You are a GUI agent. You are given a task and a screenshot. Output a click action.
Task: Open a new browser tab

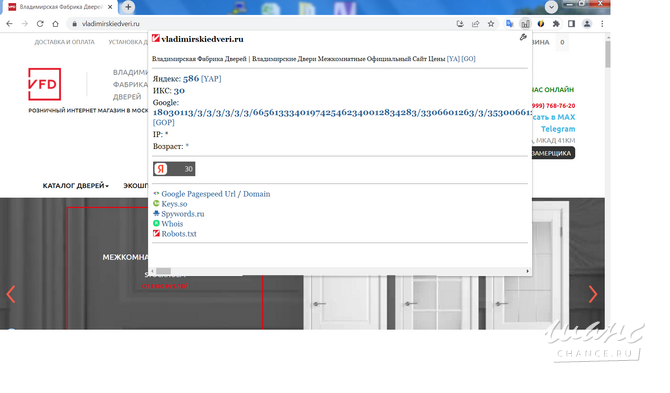pyautogui.click(x=128, y=7)
